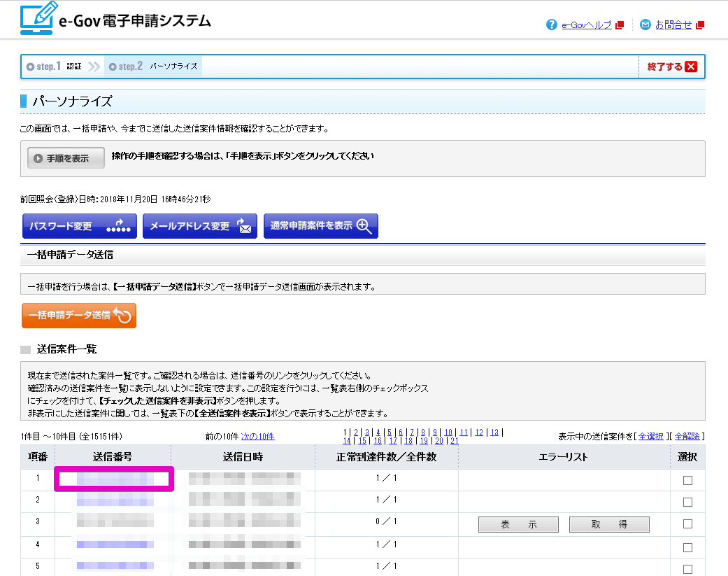
Task: Jump to page 5 of the list
Action: click(x=389, y=433)
